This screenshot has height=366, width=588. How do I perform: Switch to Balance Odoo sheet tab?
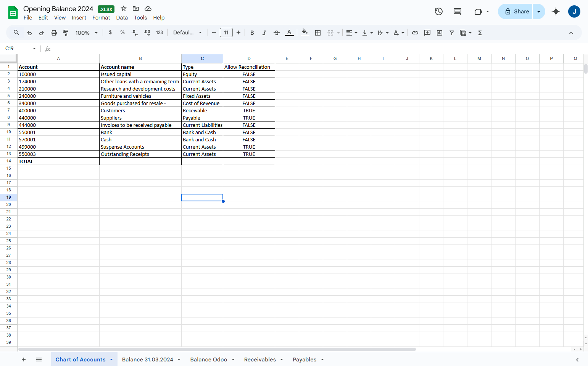(x=209, y=360)
